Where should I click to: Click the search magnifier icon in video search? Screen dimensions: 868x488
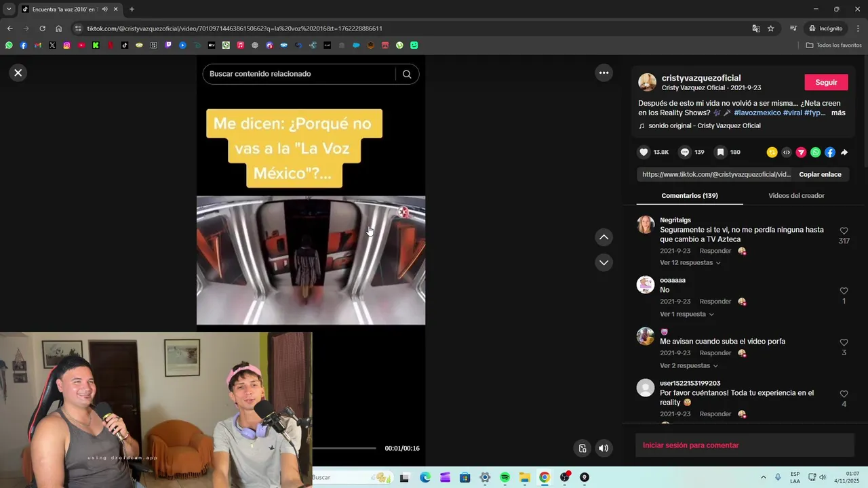[x=407, y=74]
